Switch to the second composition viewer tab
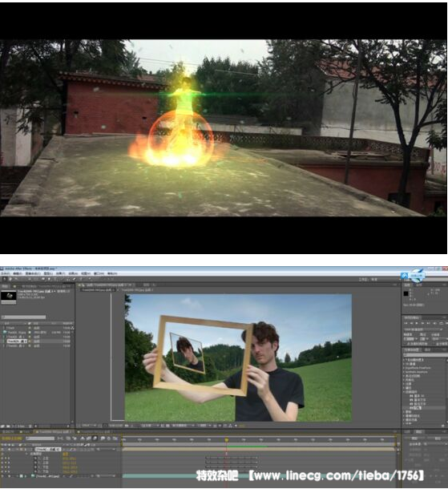 pos(137,290)
